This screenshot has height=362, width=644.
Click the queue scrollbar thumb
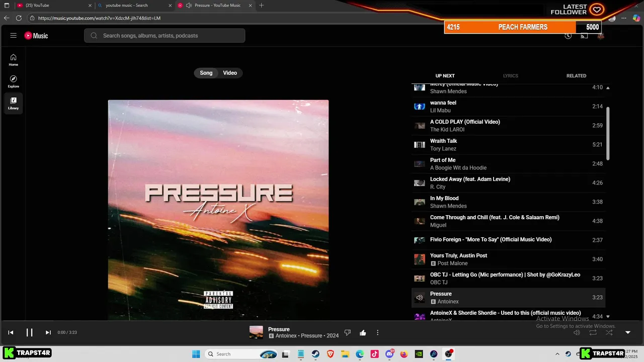click(608, 133)
